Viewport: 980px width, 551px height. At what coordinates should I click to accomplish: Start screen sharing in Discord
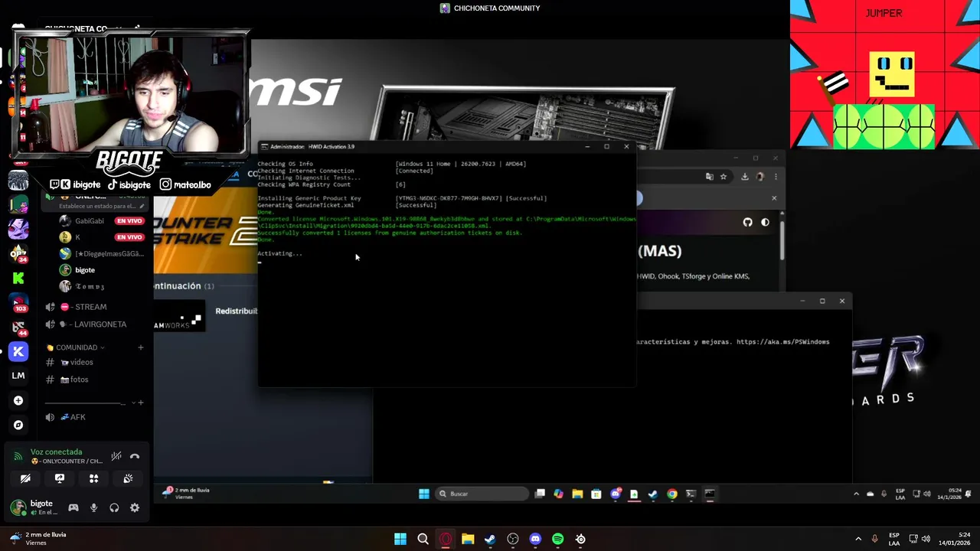click(x=60, y=478)
